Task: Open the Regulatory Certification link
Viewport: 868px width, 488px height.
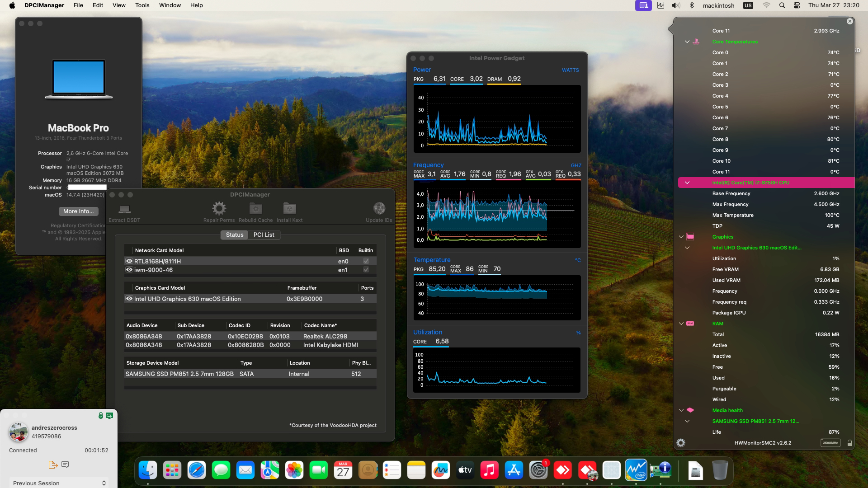Action: pos(78,225)
